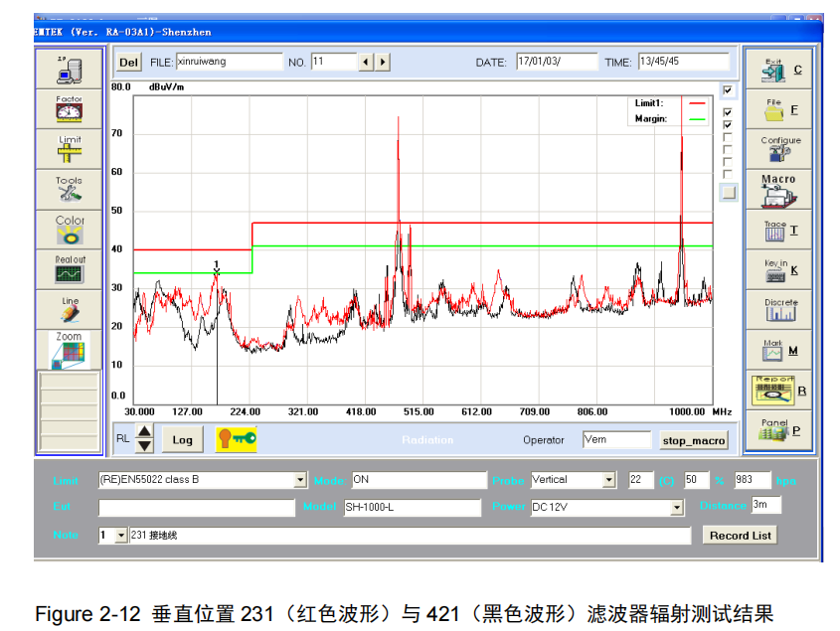Screen dimensions: 840x631
Task: Click the stop_macro button
Action: pyautogui.click(x=693, y=440)
